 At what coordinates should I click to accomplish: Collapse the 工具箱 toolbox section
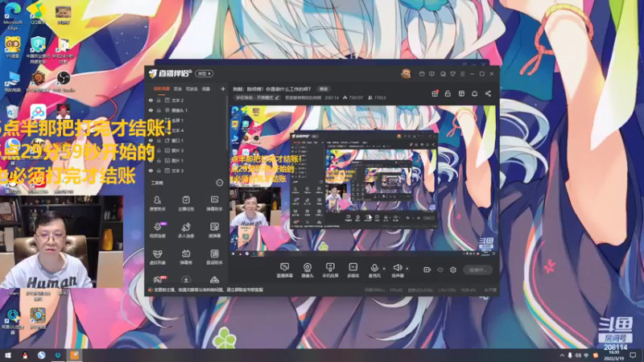pos(220,183)
